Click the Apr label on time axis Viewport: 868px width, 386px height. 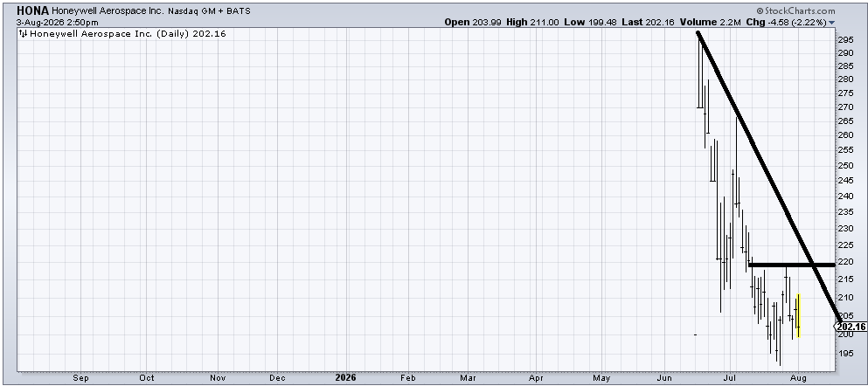[537, 378]
